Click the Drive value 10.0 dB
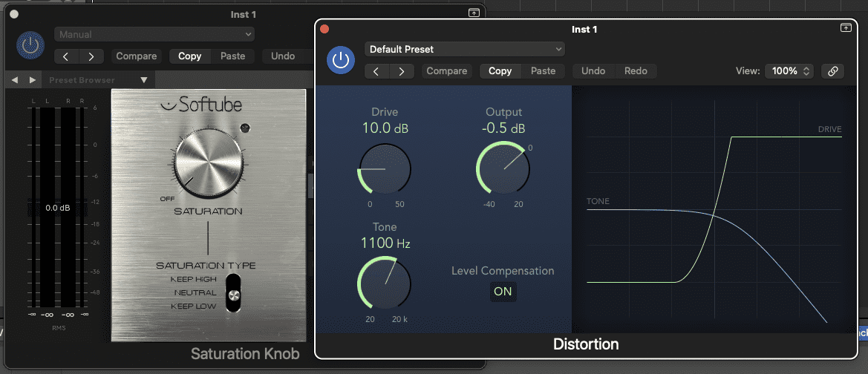 pyautogui.click(x=385, y=128)
